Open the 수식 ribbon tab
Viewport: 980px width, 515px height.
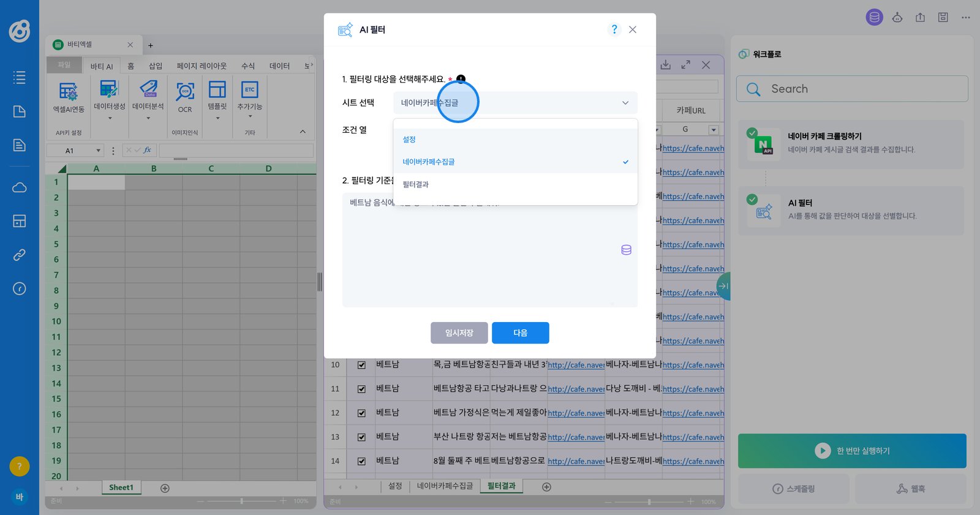(x=248, y=66)
